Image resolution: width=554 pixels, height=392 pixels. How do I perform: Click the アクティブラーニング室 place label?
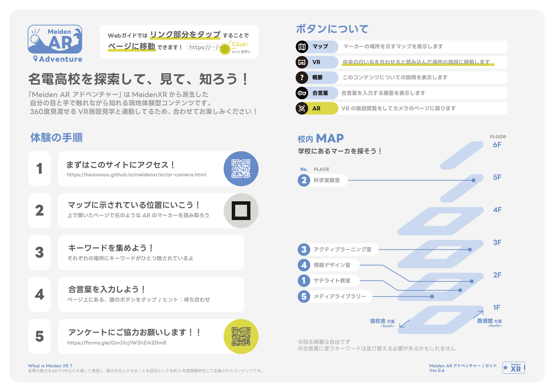click(x=342, y=250)
